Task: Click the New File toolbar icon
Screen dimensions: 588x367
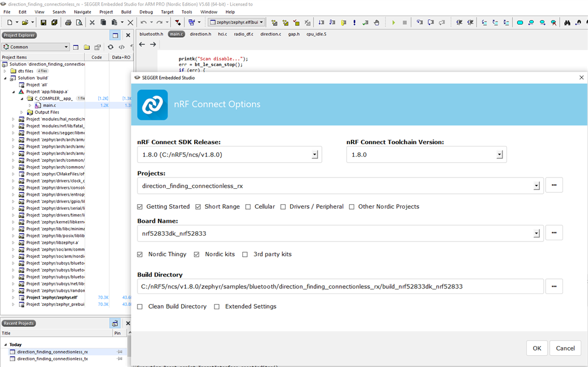Action: (10, 23)
